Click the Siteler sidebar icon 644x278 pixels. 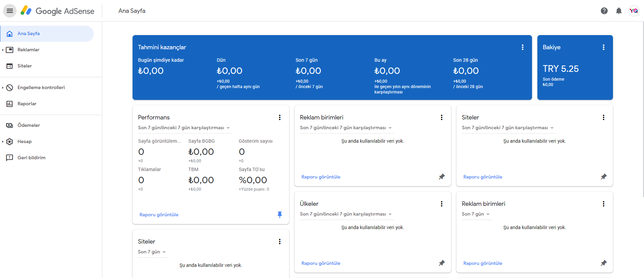[x=10, y=66]
